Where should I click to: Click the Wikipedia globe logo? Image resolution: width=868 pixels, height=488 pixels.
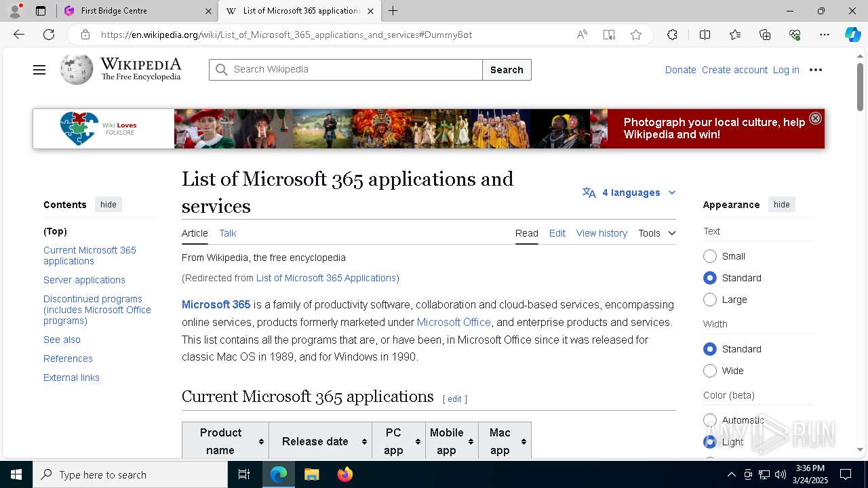[x=77, y=69]
